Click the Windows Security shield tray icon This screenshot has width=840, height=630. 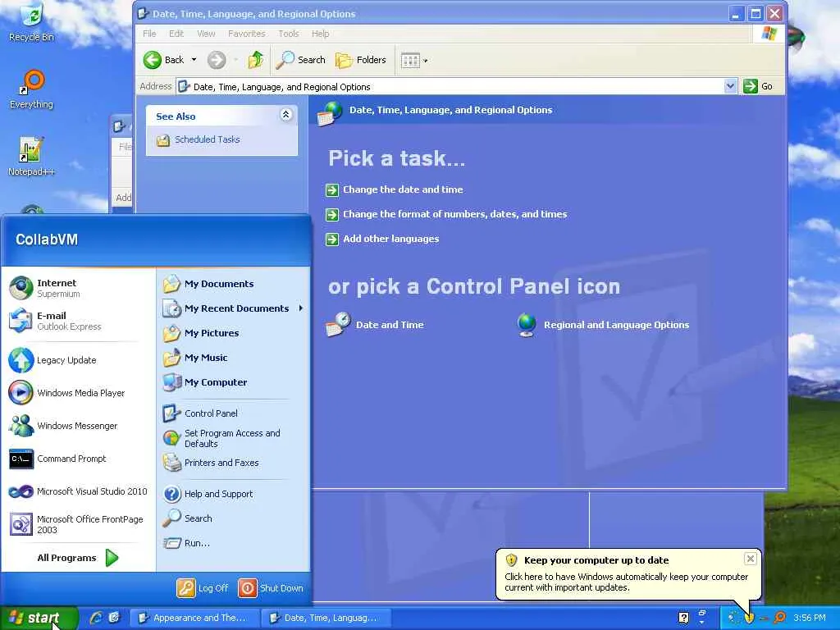749,618
